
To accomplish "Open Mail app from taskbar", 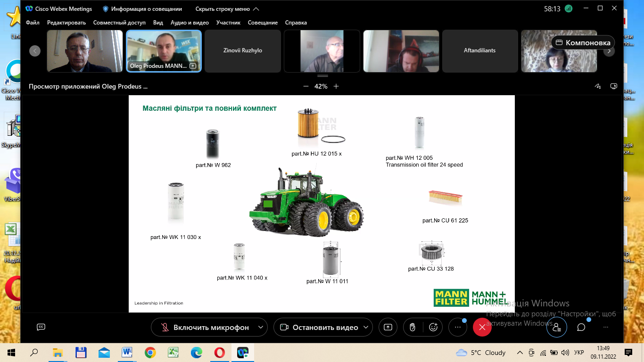I will click(104, 352).
